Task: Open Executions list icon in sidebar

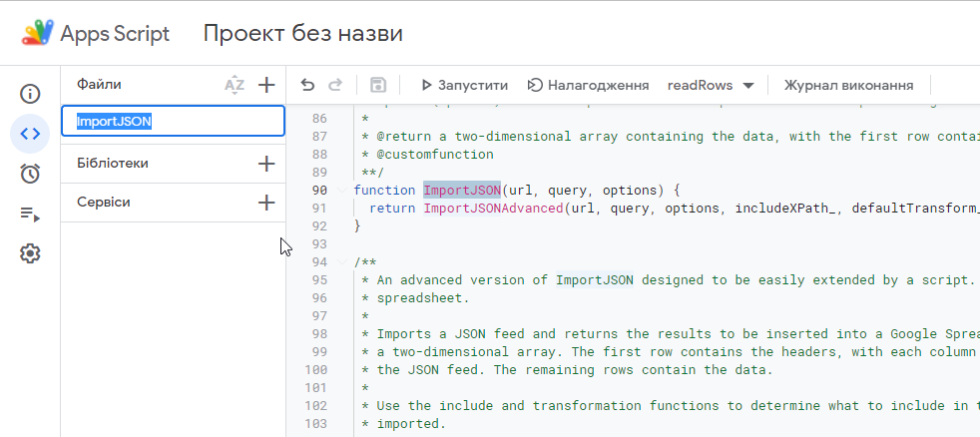Action: coord(30,214)
